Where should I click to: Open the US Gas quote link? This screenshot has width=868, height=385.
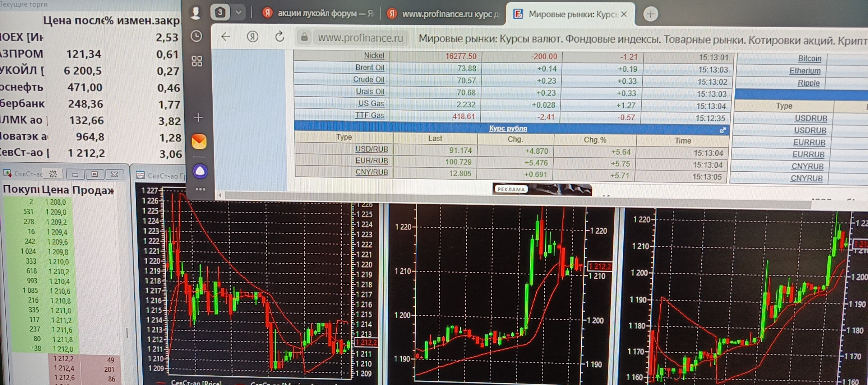tap(371, 103)
